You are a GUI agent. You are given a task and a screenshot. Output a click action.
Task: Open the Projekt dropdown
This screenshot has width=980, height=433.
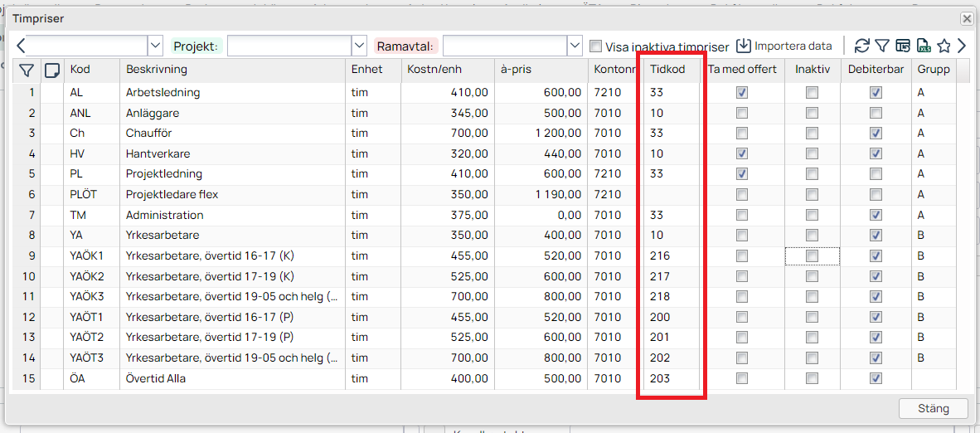[359, 46]
